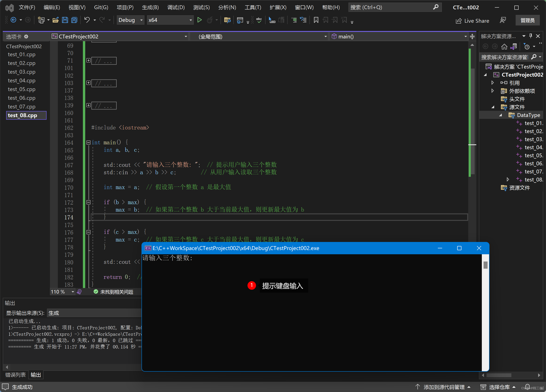This screenshot has width=546, height=392.
Task: Expand the 外部依赖项 tree node
Action: tap(492, 91)
